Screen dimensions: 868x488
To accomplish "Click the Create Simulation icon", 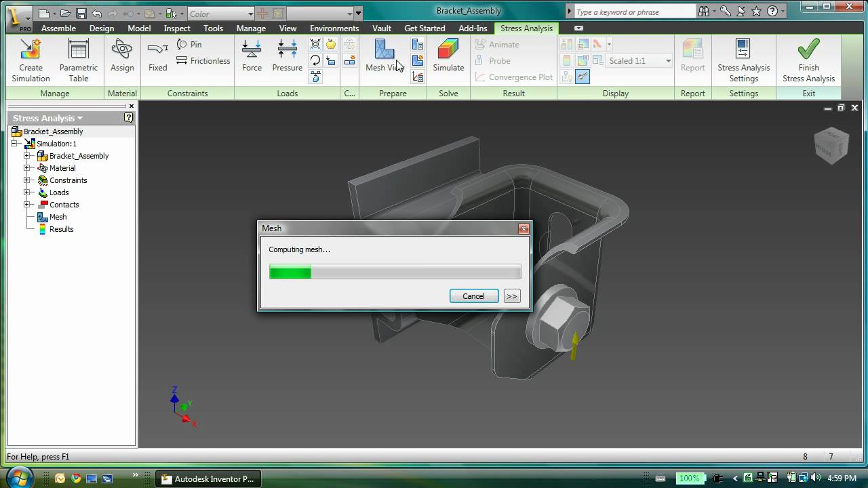I will (31, 49).
